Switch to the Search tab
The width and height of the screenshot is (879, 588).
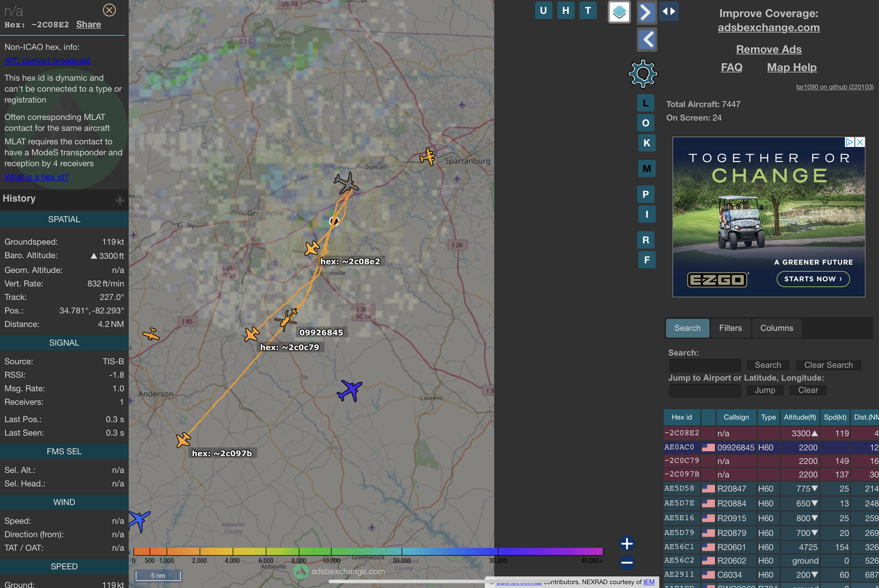687,328
